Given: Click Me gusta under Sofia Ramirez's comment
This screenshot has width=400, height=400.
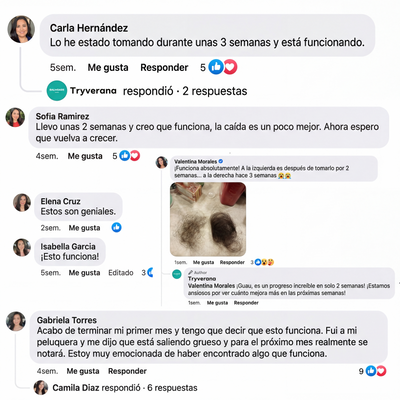Looking at the screenshot, I should [85, 156].
